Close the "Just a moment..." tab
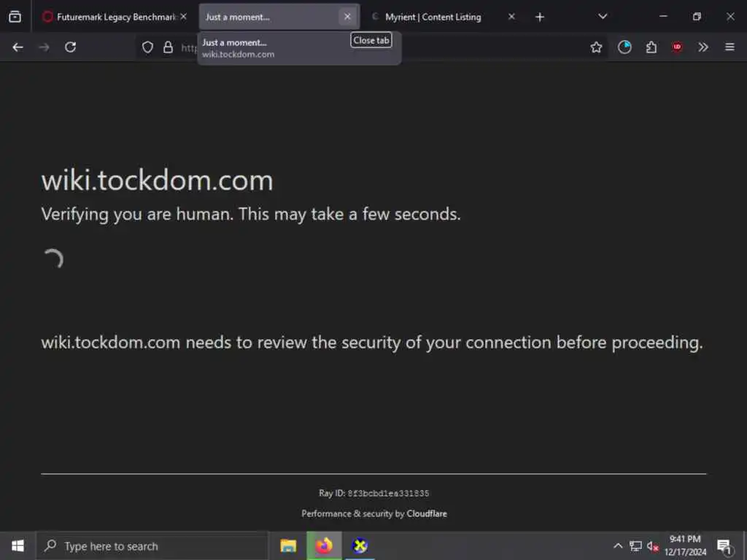The width and height of the screenshot is (747, 560). (347, 17)
